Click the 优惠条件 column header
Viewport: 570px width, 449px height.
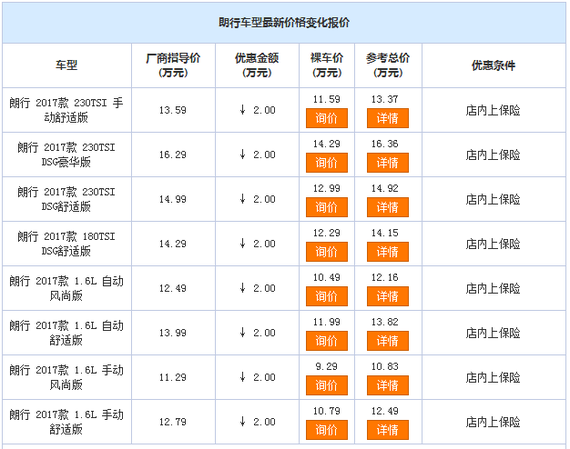pos(493,65)
